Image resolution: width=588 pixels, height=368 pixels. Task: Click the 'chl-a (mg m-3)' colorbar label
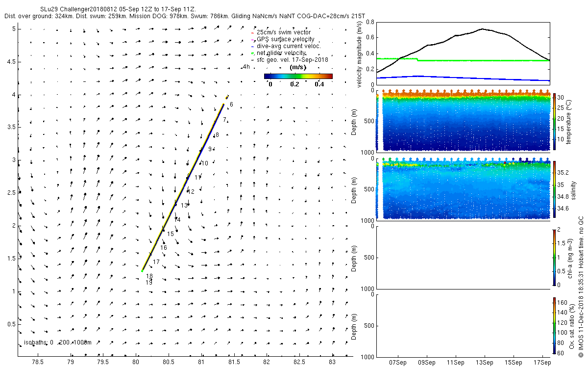(x=570, y=258)
